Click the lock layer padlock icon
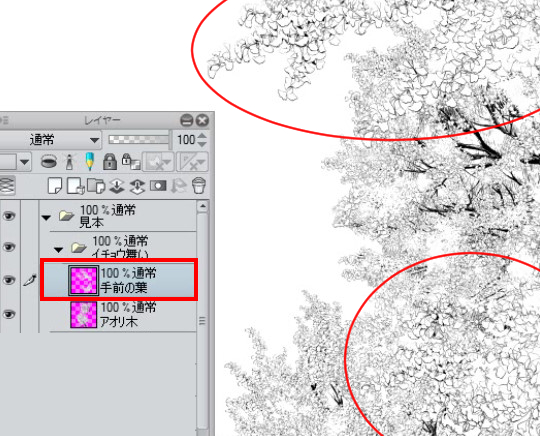 (110, 162)
